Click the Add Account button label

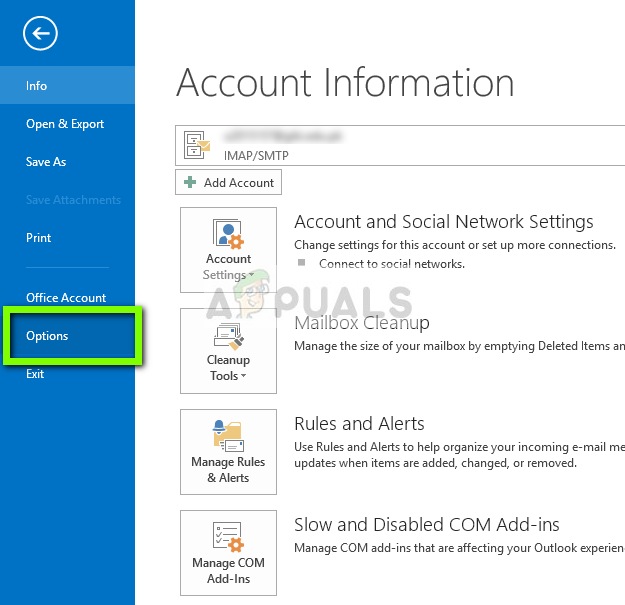coord(239,183)
